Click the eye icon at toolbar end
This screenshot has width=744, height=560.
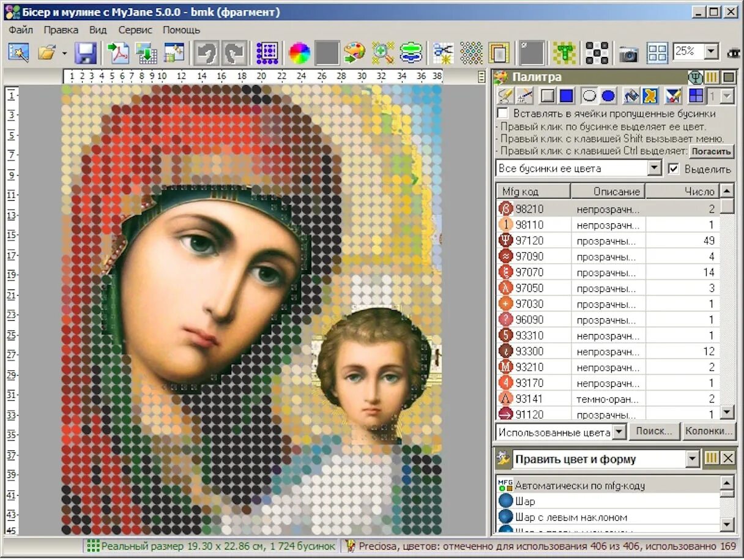pyautogui.click(x=733, y=53)
